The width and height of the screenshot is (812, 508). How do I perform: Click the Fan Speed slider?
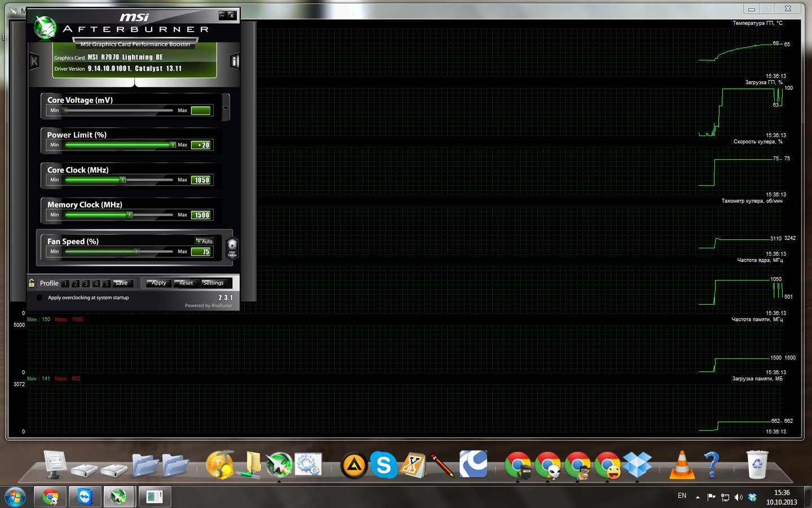118,252
